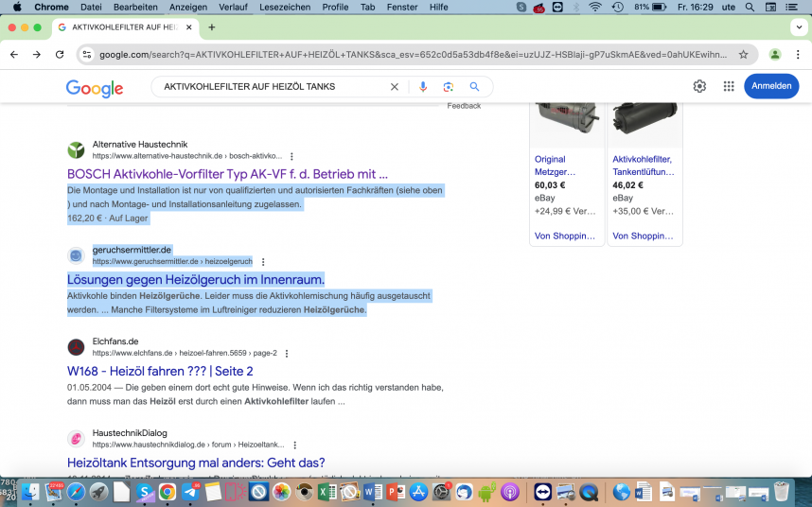
Task: Open Google Lens image search
Action: click(449, 87)
